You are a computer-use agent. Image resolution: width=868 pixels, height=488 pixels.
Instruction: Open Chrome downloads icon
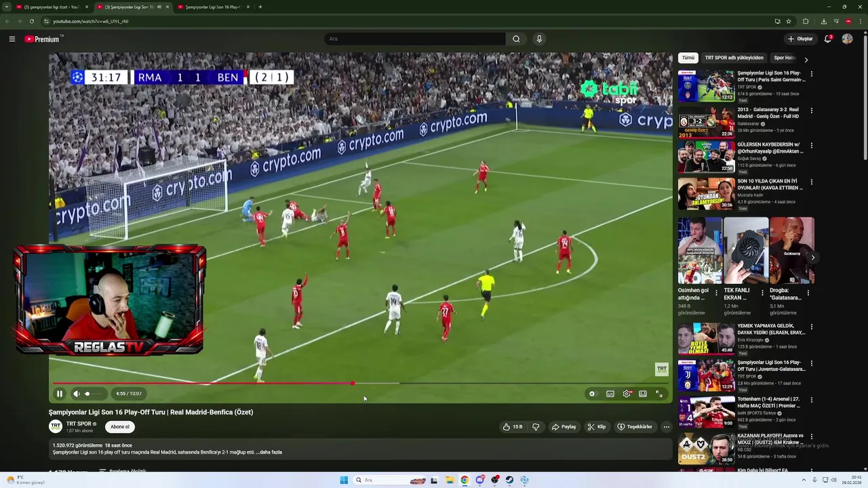coord(824,21)
